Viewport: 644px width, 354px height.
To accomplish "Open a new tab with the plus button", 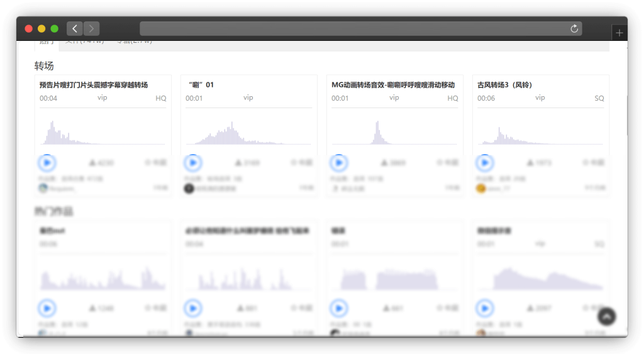I will coord(619,33).
